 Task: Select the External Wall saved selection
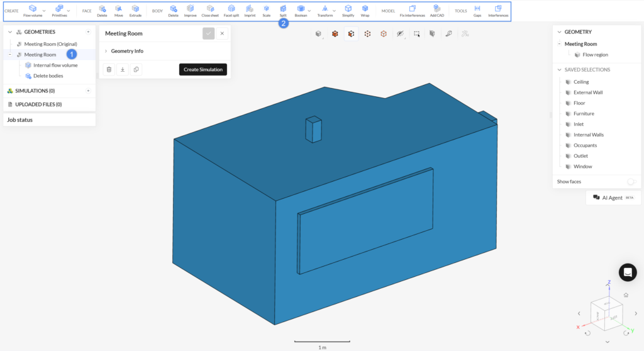click(x=588, y=92)
